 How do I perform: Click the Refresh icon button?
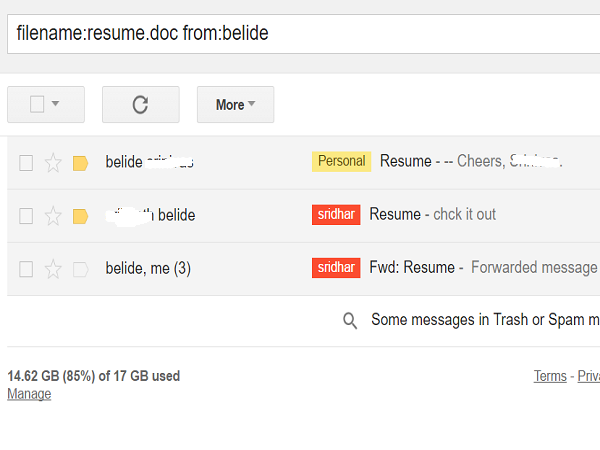pyautogui.click(x=140, y=104)
